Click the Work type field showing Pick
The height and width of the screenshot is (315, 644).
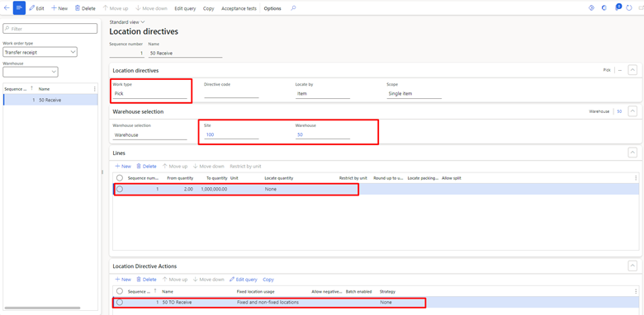pyautogui.click(x=150, y=93)
